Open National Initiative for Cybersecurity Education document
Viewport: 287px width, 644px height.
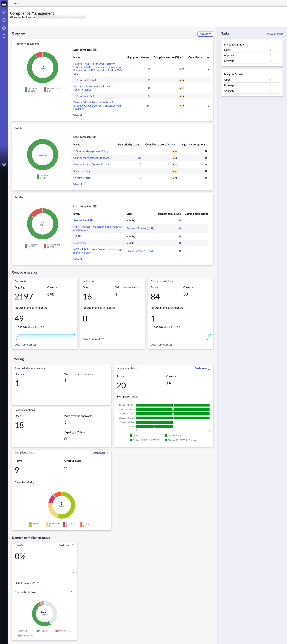(98, 69)
